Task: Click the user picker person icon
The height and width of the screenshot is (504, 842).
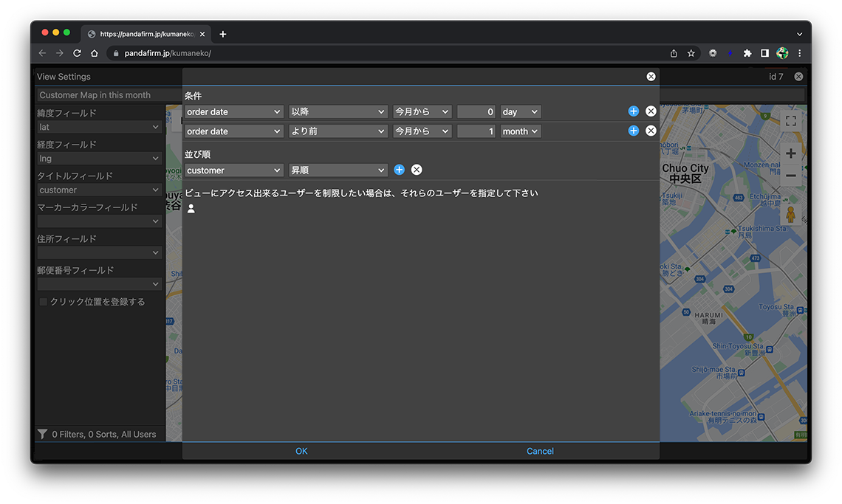Action: point(191,208)
